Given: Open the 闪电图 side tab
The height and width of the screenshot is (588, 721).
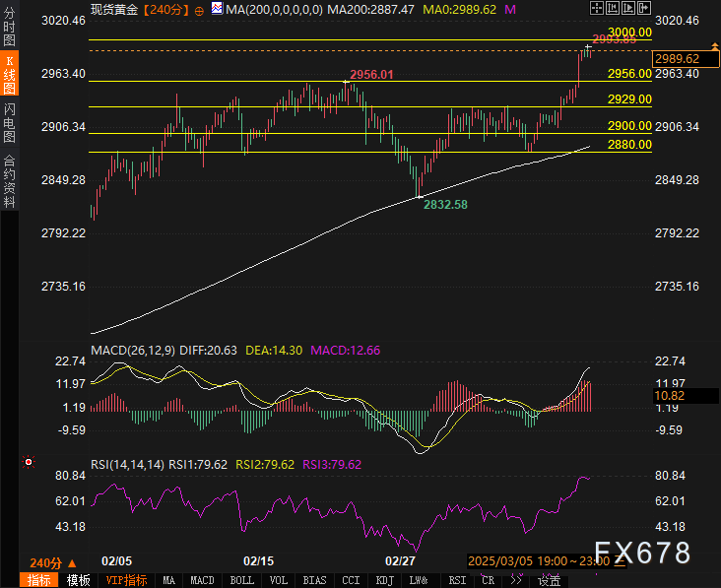Looking at the screenshot, I should [9, 121].
